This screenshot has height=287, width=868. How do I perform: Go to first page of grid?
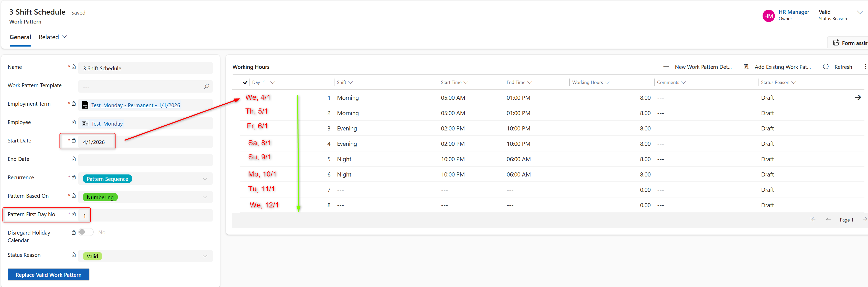(813, 220)
